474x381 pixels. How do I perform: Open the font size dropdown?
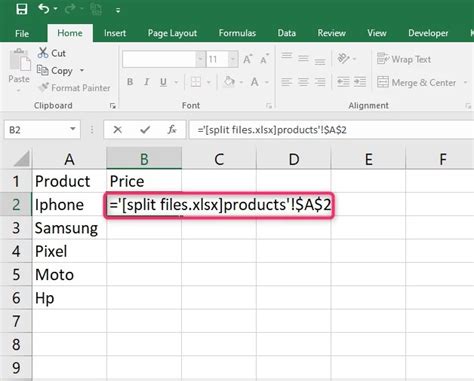(233, 59)
